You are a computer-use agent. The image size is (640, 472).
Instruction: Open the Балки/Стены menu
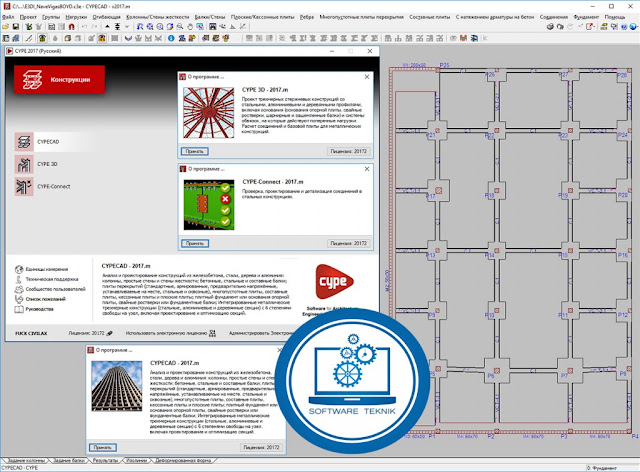pyautogui.click(x=210, y=17)
